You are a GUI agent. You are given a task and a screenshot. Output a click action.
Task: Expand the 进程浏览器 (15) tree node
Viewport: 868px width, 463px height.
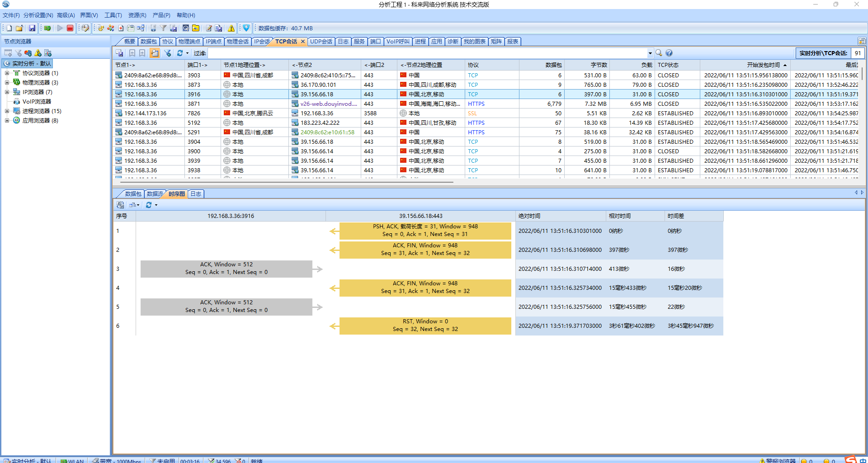(x=7, y=111)
